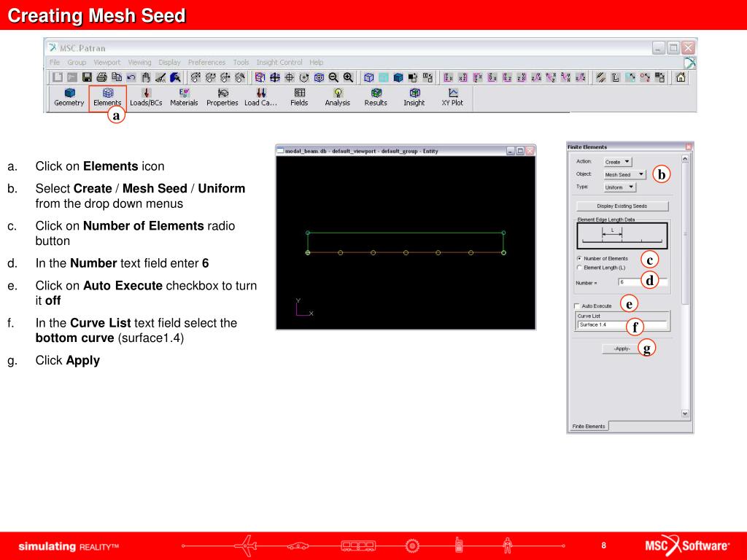This screenshot has width=747, height=560.
Task: Click the hand abort icon
Action: [146, 77]
